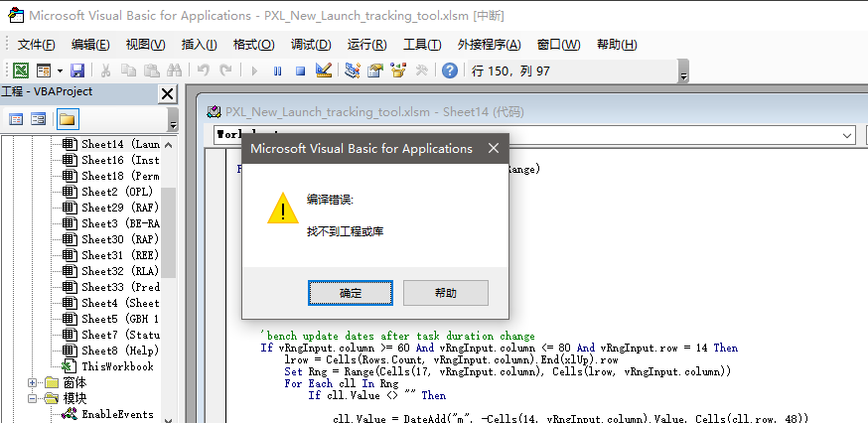
Task: Open the Object dropdown in code window
Action: click(x=847, y=135)
